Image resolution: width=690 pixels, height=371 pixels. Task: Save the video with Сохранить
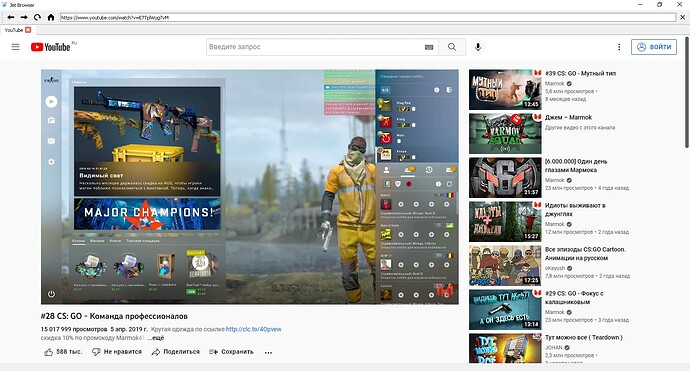(x=231, y=352)
